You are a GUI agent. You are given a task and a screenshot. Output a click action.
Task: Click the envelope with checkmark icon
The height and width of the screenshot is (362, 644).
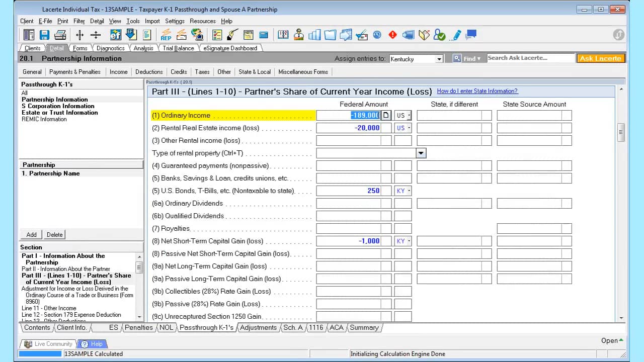361,35
